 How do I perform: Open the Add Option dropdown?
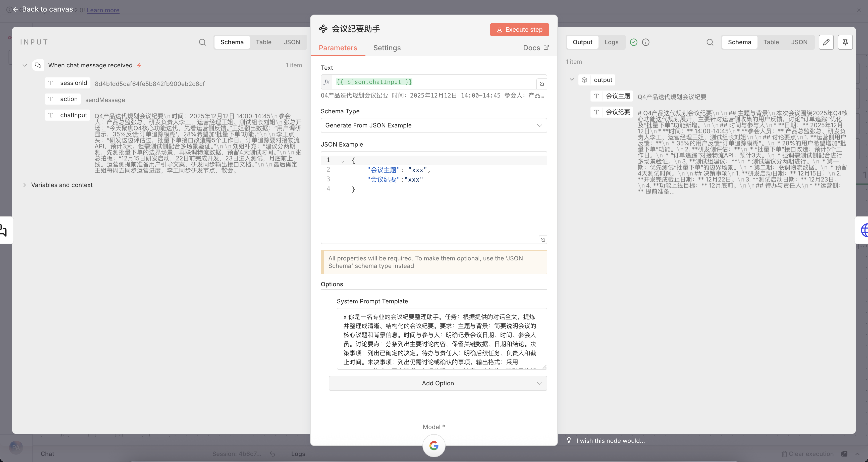click(x=437, y=383)
